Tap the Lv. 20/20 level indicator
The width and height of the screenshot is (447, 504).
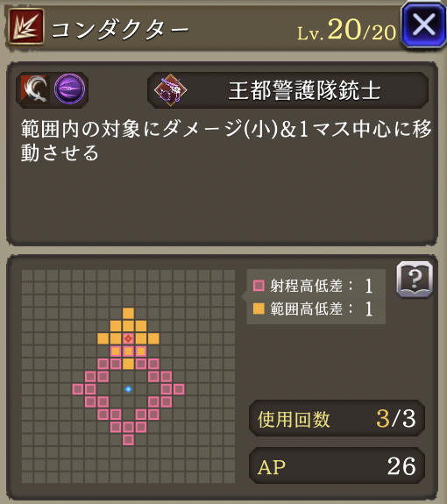coord(346,31)
